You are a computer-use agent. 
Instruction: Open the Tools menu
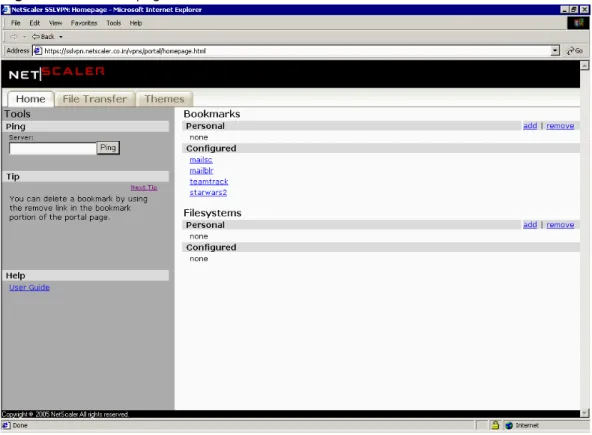tap(113, 23)
